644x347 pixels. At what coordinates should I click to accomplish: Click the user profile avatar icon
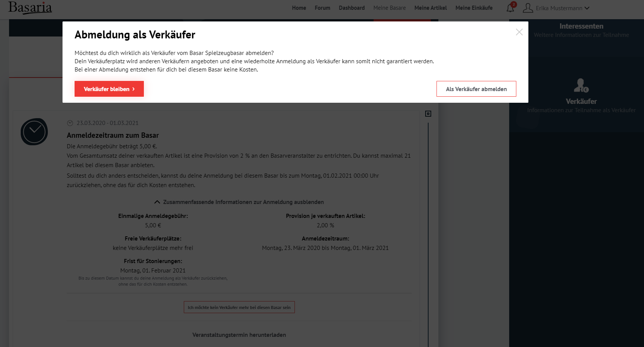[528, 8]
